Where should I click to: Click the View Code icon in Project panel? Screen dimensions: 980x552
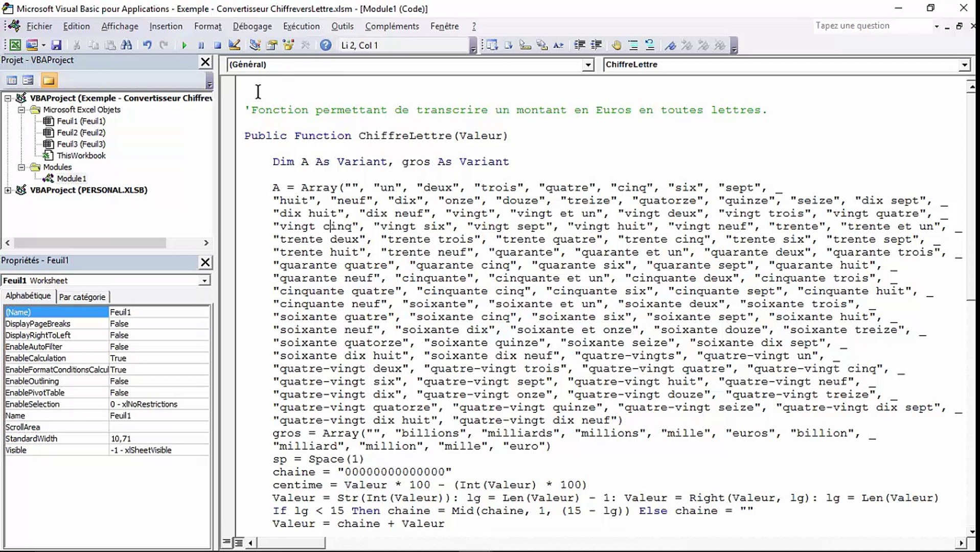click(x=11, y=80)
